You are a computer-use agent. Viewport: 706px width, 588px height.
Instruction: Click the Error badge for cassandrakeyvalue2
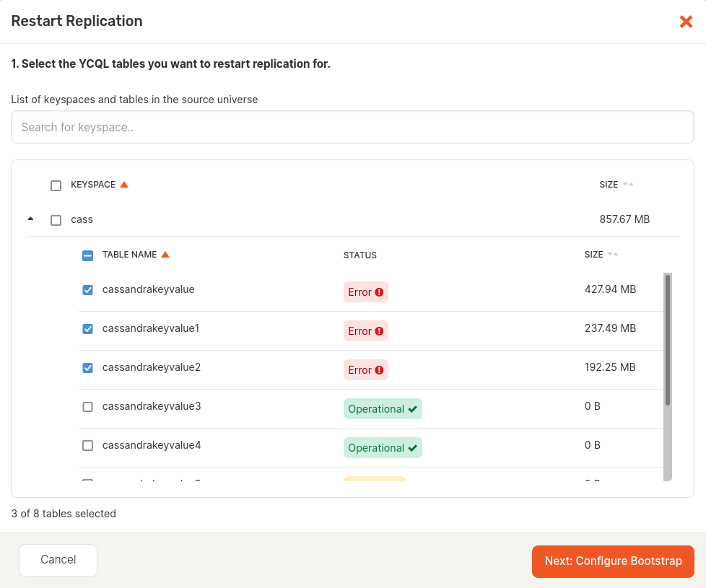pos(365,369)
